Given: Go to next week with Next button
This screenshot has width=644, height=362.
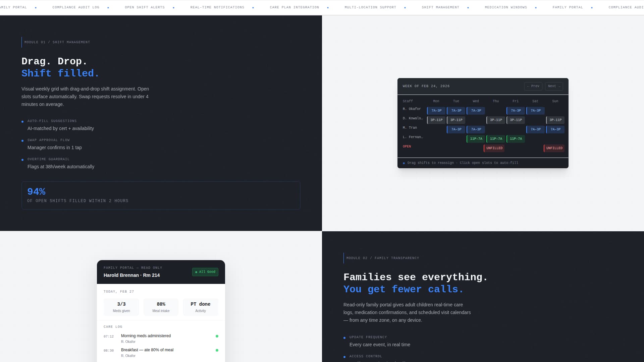Looking at the screenshot, I should point(554,86).
